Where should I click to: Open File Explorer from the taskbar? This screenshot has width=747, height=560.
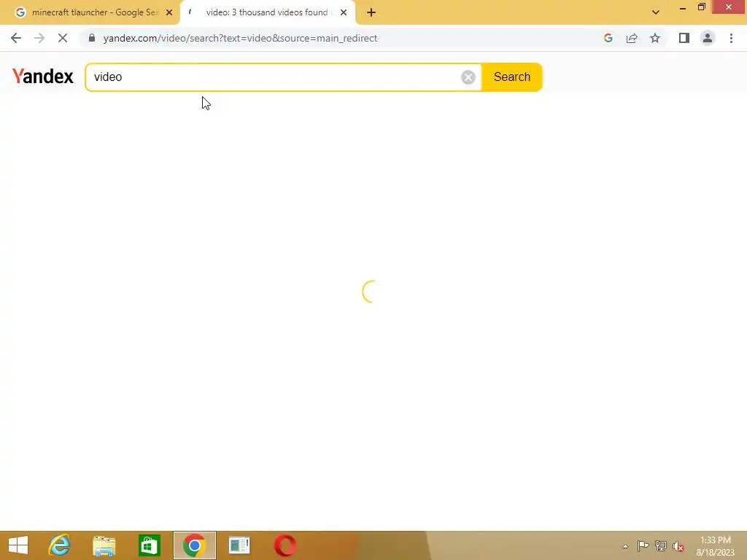click(104, 545)
